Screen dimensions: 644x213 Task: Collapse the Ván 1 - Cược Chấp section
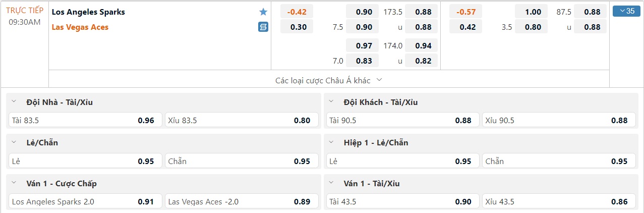[x=14, y=184]
